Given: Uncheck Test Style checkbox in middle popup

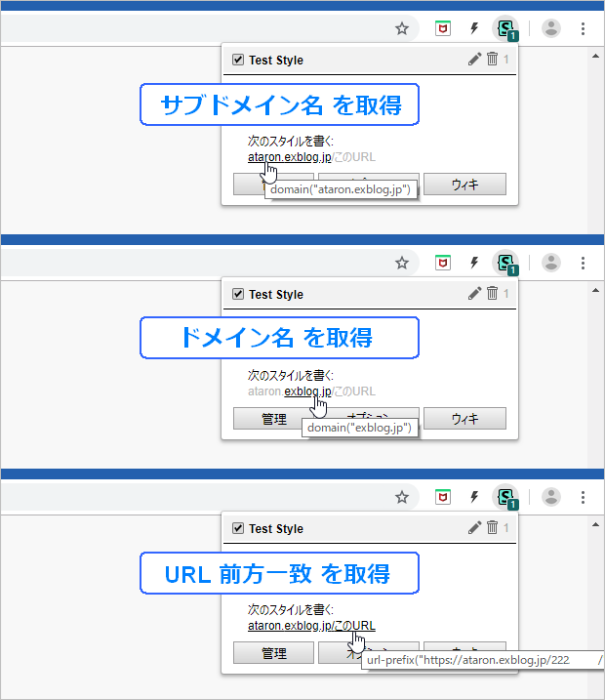Looking at the screenshot, I should click(x=238, y=294).
